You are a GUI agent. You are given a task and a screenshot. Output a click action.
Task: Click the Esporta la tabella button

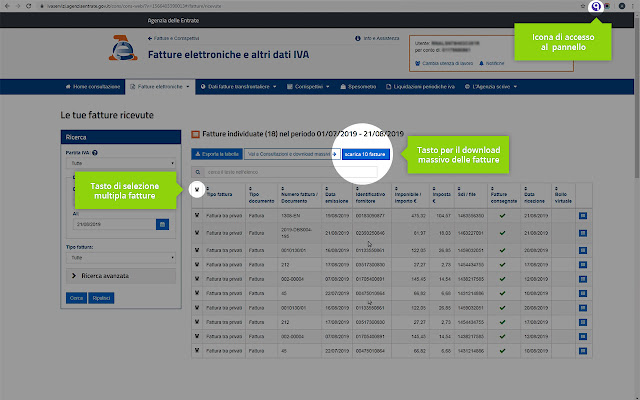tap(217, 154)
